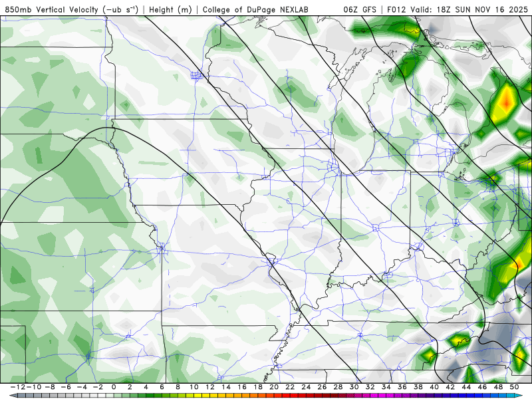Click the 4 colorbar scale label
The image size is (532, 399).
pyautogui.click(x=146, y=387)
